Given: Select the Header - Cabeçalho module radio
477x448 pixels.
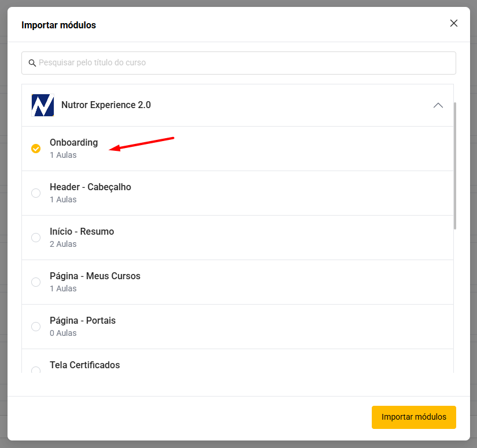Looking at the screenshot, I should click(x=36, y=193).
